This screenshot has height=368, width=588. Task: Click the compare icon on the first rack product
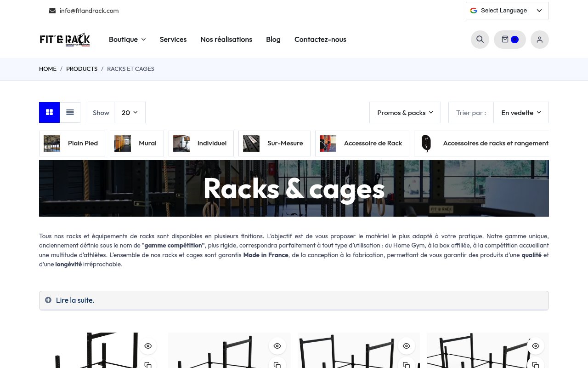coord(148,364)
